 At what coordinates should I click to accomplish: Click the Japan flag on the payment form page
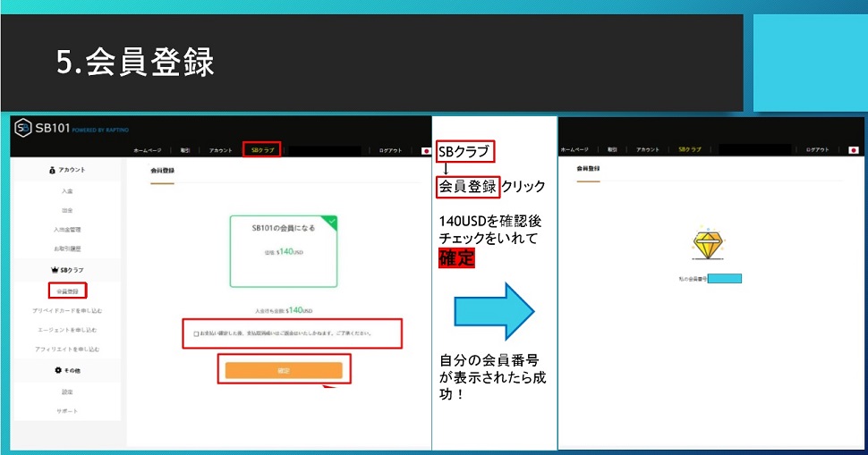tap(426, 150)
